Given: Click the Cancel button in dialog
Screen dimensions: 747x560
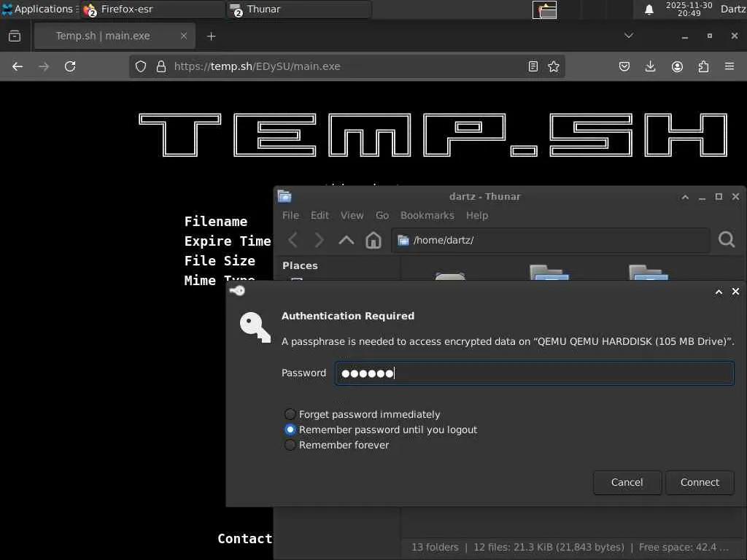Looking at the screenshot, I should (627, 483).
